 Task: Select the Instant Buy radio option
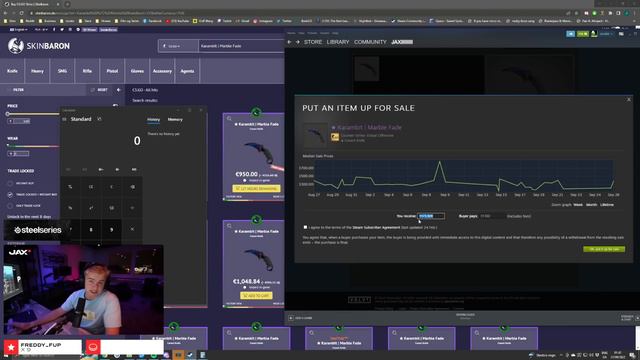(10, 183)
